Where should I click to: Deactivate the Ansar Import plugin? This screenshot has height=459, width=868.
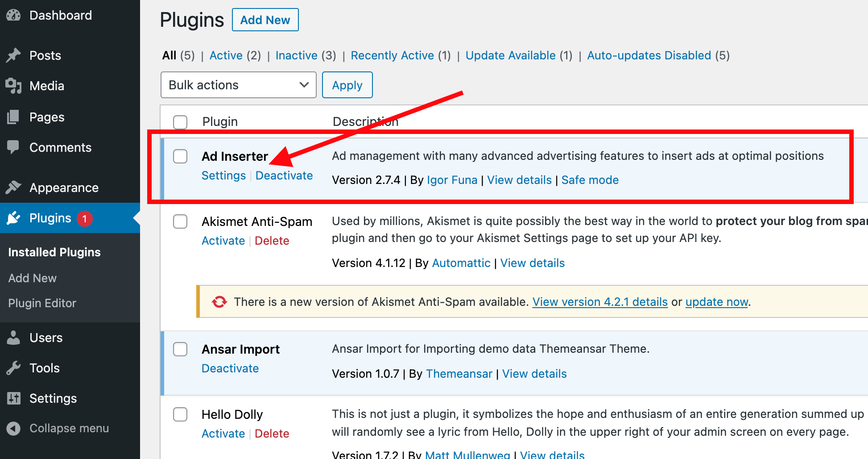[x=230, y=368]
